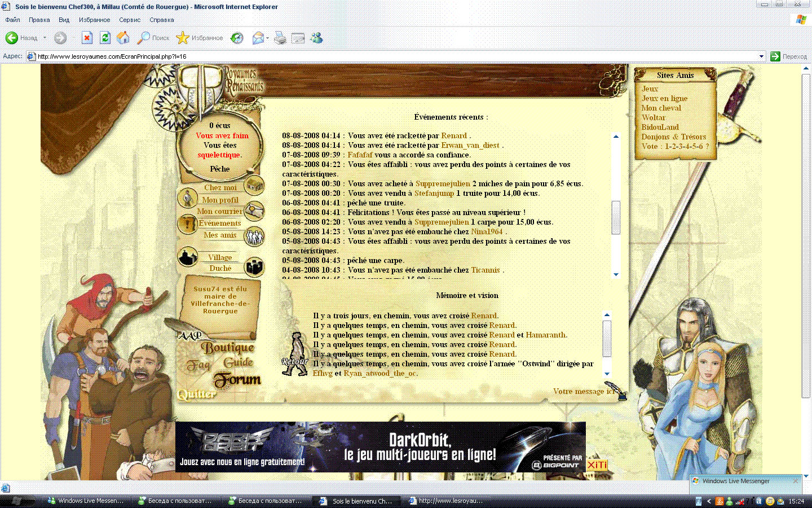Click the character icon next to Mon profil
The image size is (812, 508).
(188, 199)
